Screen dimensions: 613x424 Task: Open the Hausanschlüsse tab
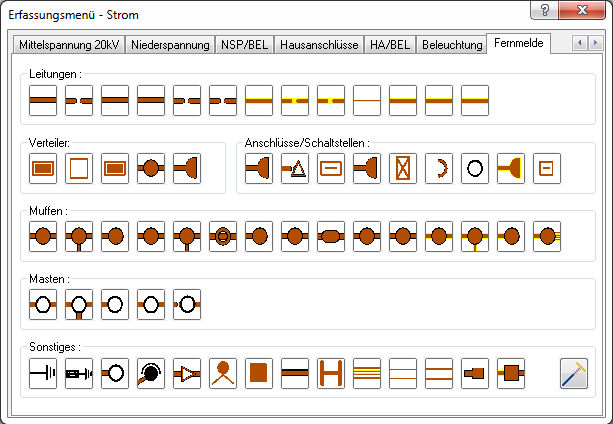(319, 45)
